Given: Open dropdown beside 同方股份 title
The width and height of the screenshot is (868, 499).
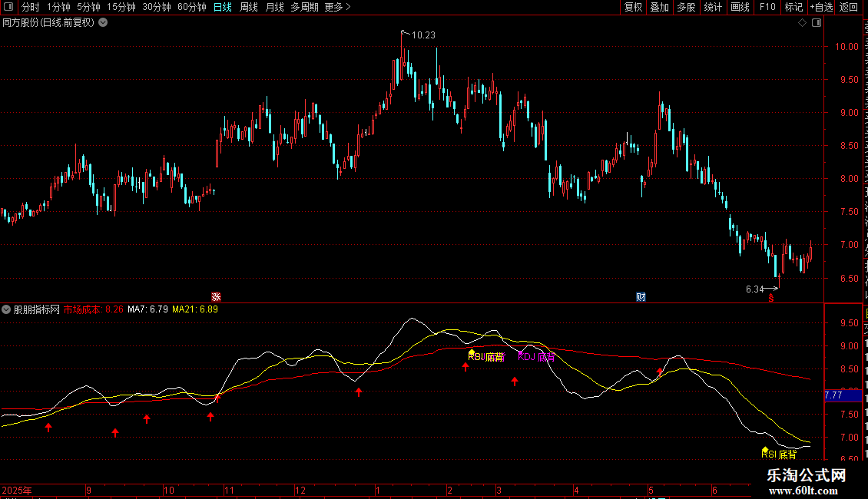Looking at the screenshot, I should tap(103, 23).
